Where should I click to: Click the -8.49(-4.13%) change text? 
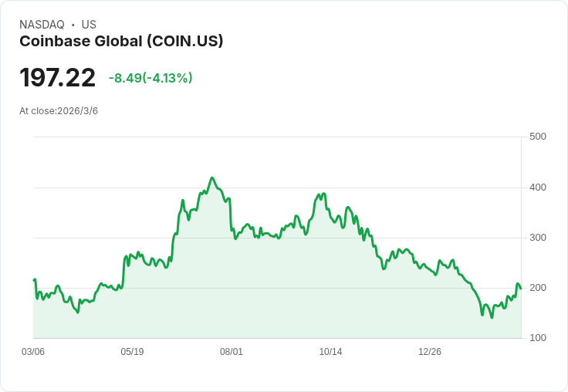150,78
